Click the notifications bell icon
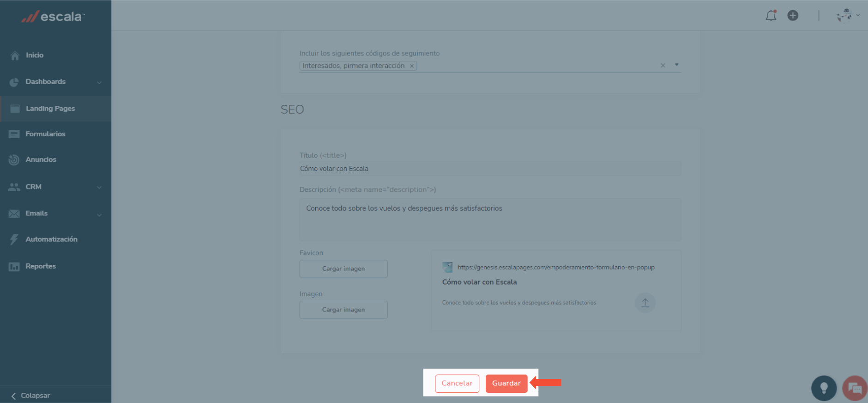This screenshot has width=868, height=403. pyautogui.click(x=771, y=16)
